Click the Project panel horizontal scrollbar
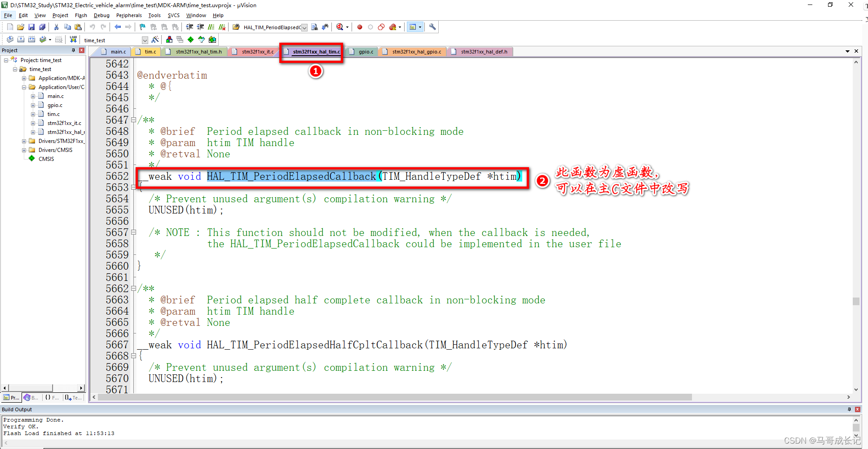Viewport: 868px width, 449px height. coord(31,388)
